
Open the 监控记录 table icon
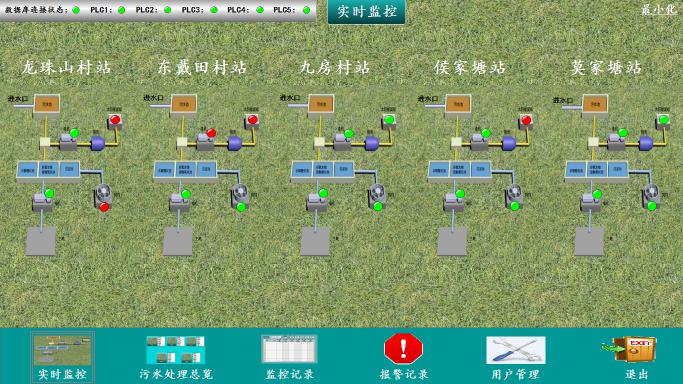(289, 349)
